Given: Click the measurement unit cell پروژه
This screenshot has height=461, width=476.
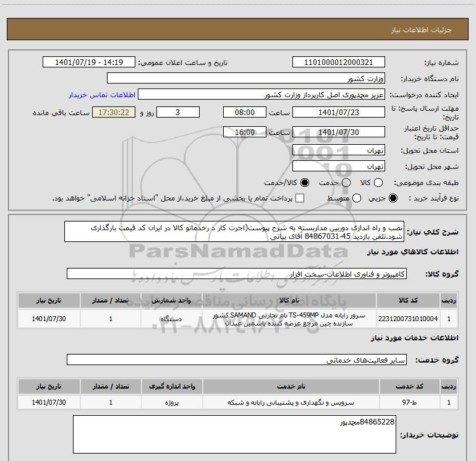Looking at the screenshot, I should click(172, 402).
